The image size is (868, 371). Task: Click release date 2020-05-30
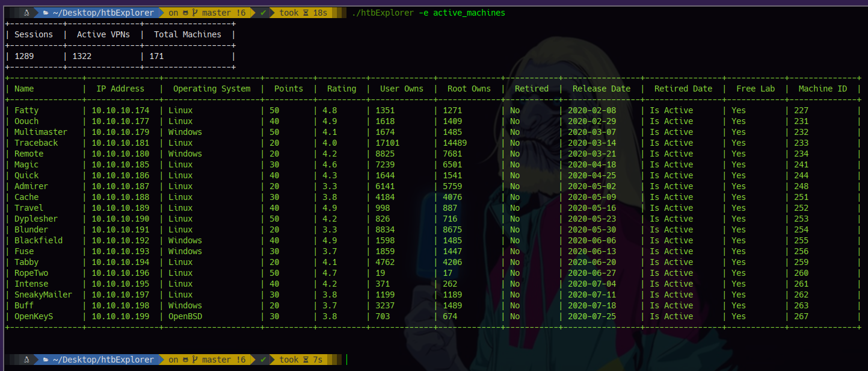click(x=592, y=229)
